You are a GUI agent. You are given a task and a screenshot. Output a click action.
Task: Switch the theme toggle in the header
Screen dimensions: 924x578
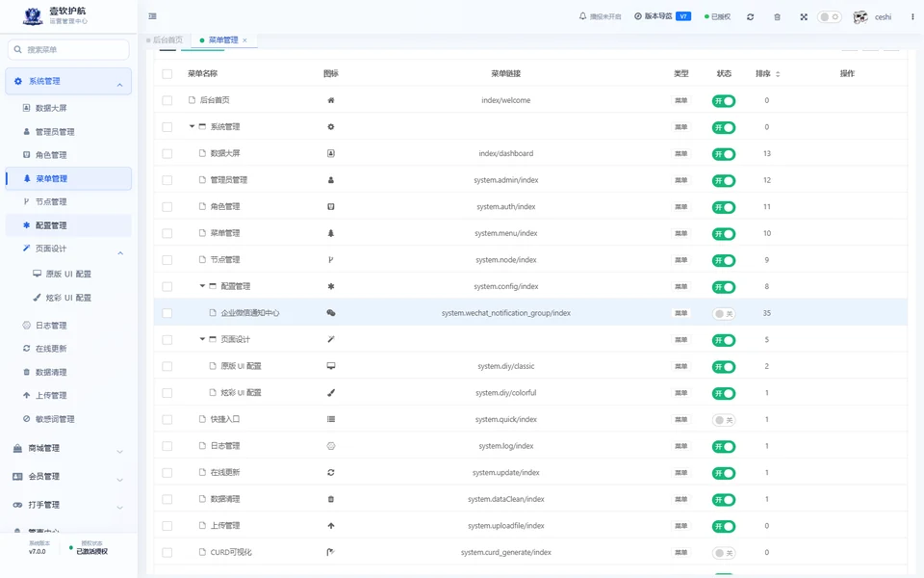coord(829,17)
